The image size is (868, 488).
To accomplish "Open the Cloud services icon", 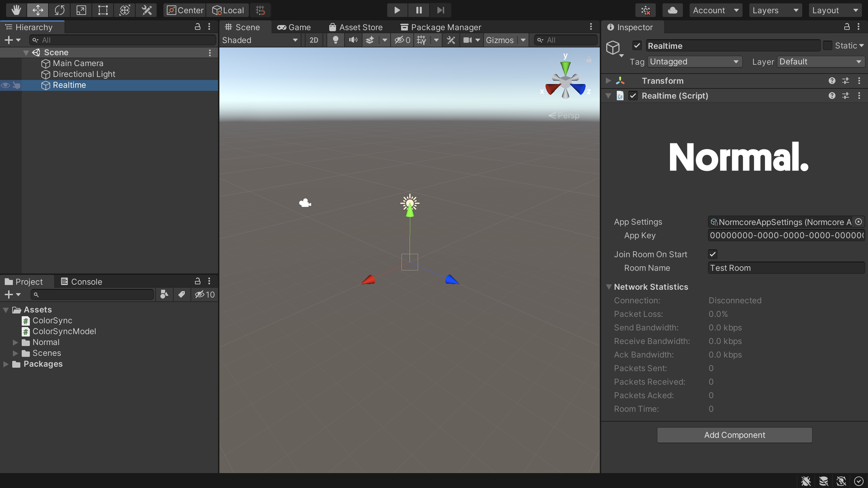I will tap(672, 10).
